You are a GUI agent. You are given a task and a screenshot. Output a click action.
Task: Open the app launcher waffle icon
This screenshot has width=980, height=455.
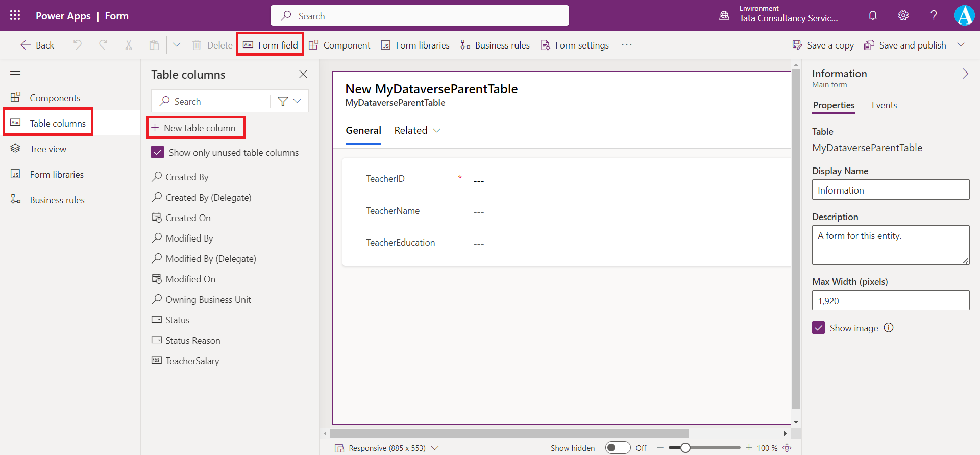tap(15, 15)
